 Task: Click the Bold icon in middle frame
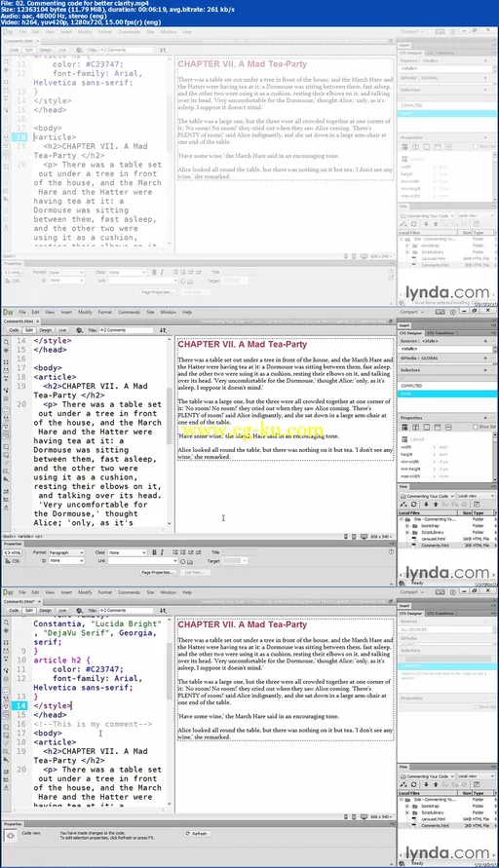coord(155,552)
